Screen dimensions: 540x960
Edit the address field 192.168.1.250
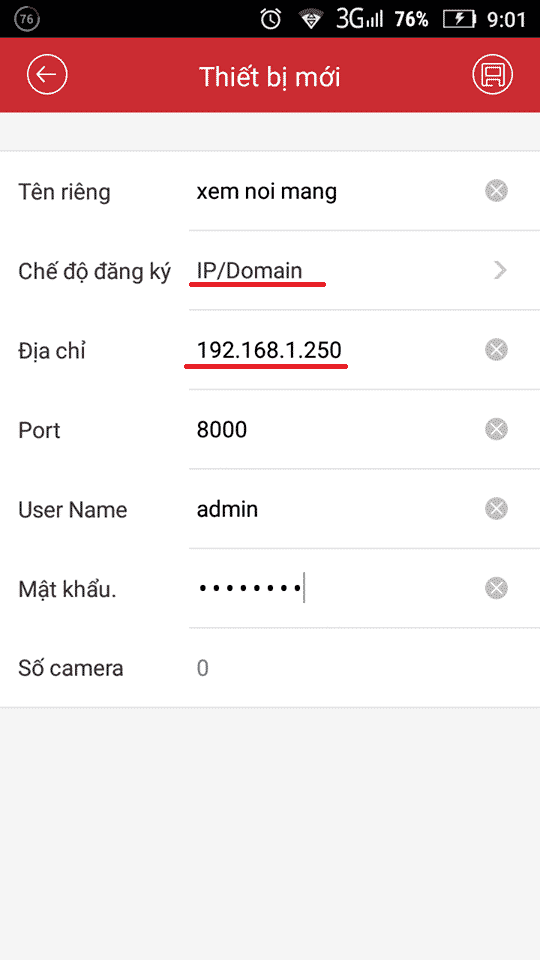(x=269, y=350)
